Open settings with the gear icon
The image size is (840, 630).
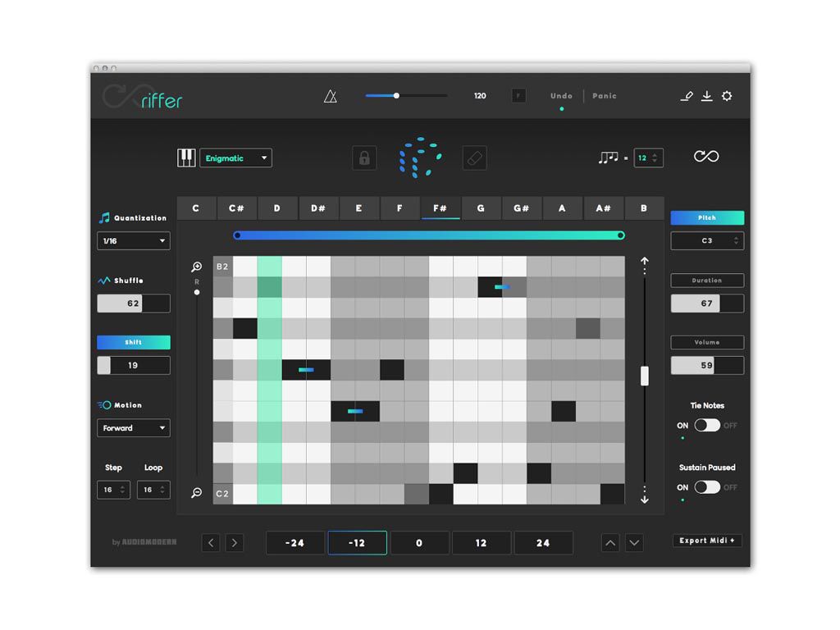point(727,96)
